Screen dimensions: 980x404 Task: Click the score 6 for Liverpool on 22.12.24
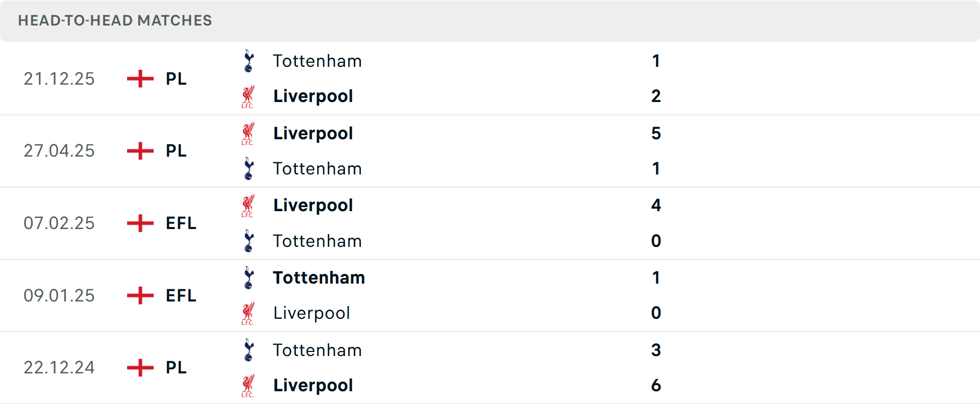coord(656,386)
